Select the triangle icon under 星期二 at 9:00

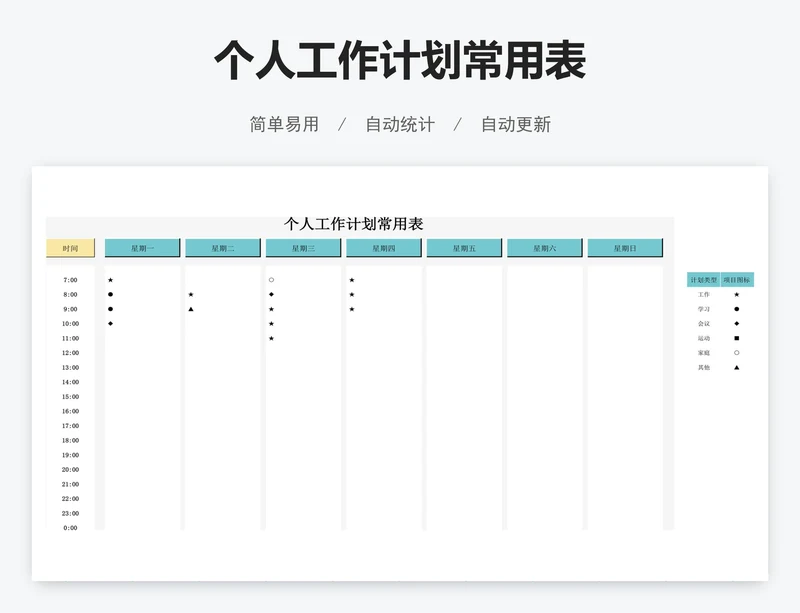pyautogui.click(x=190, y=309)
